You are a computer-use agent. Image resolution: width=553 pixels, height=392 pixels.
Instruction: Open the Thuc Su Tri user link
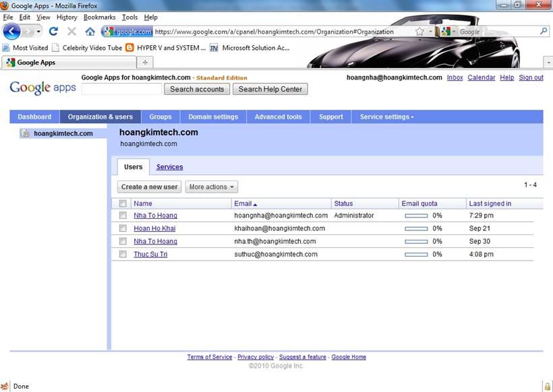(150, 254)
